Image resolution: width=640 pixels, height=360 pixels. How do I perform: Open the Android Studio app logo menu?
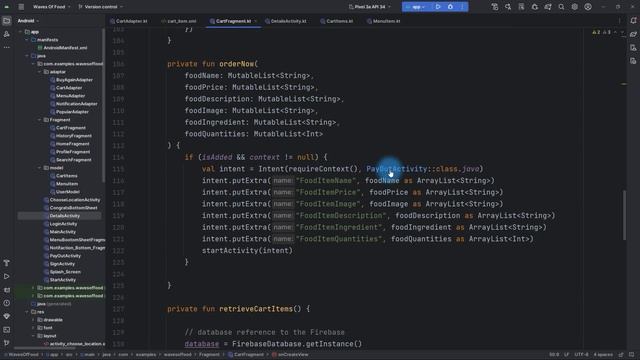tap(7, 7)
